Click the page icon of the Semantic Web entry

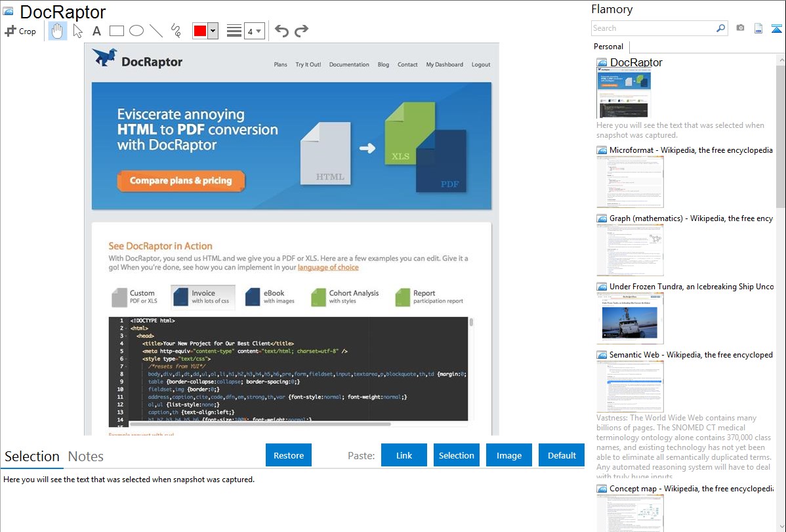tap(602, 355)
